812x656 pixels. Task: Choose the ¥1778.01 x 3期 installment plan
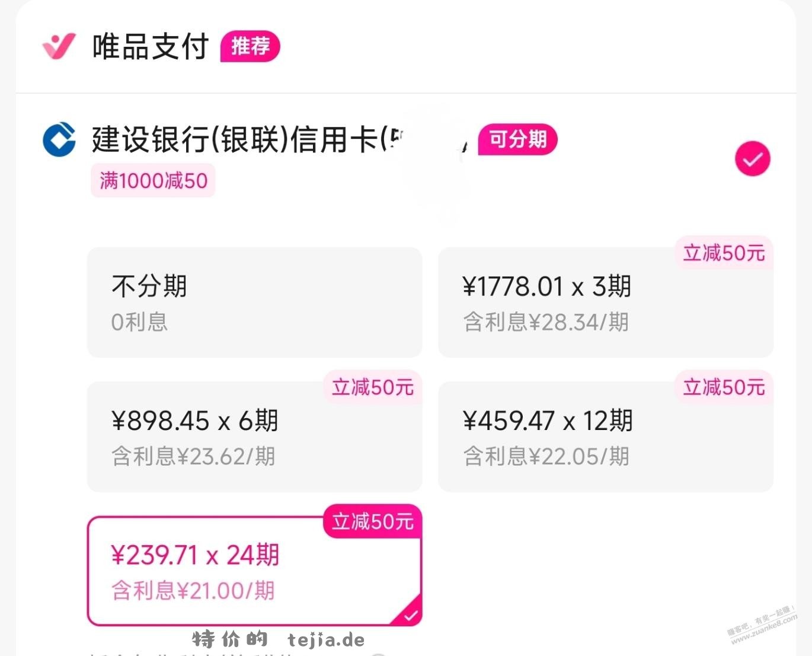605,302
